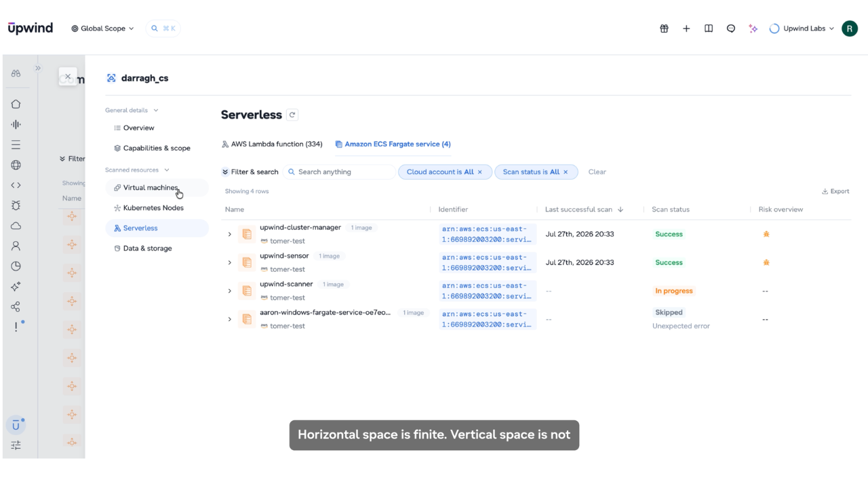Expand the aaron-windows-fargate-service row

(x=230, y=320)
